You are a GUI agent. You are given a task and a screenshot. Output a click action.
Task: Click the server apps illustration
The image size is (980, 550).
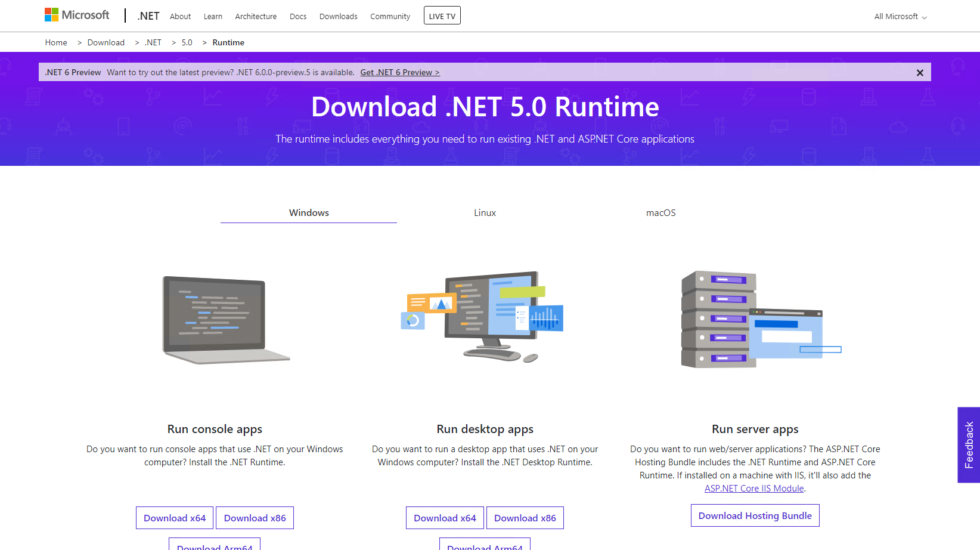tap(755, 320)
